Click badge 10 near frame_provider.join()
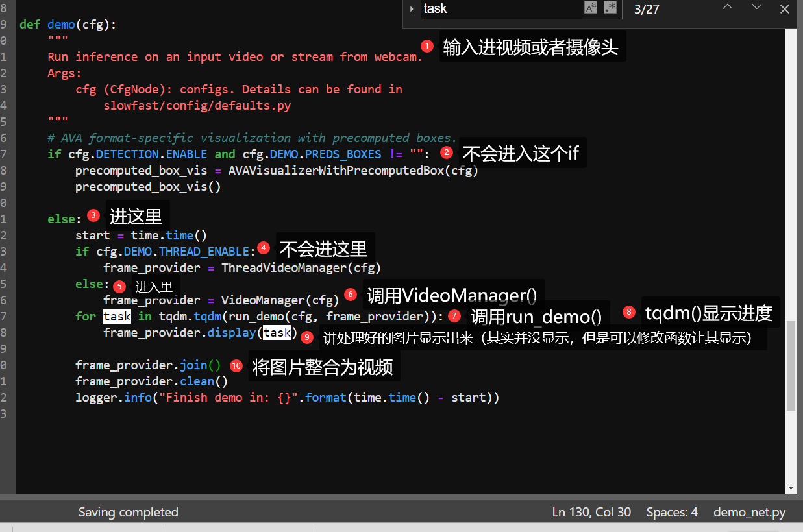This screenshot has width=803, height=532. click(236, 365)
